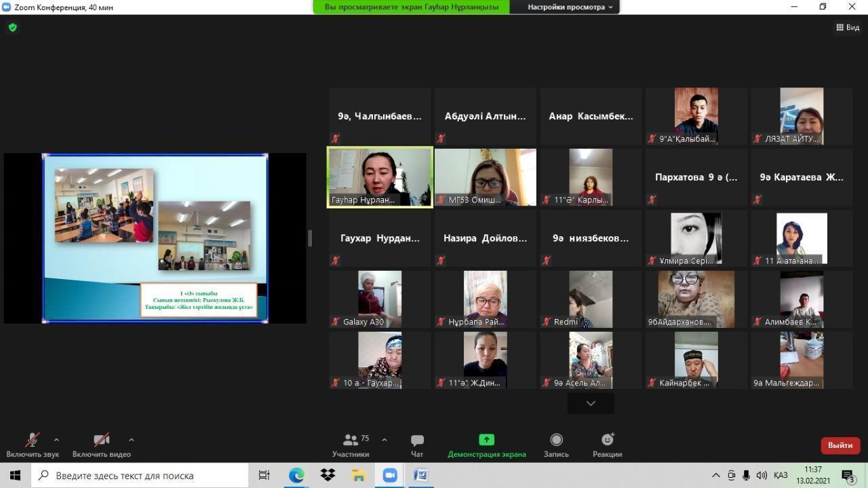Switch to Zoom app in the taskbar
868x488 pixels.
coord(390,475)
